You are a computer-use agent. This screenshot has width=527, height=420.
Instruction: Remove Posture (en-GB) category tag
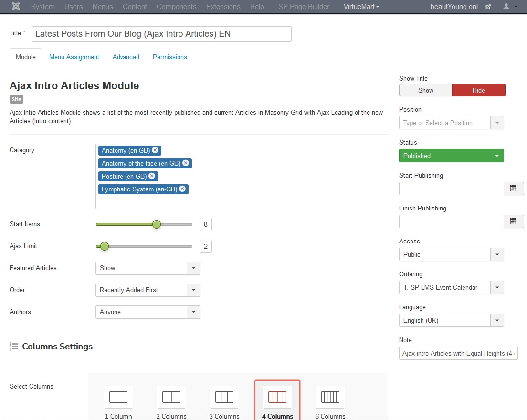pyautogui.click(x=152, y=176)
